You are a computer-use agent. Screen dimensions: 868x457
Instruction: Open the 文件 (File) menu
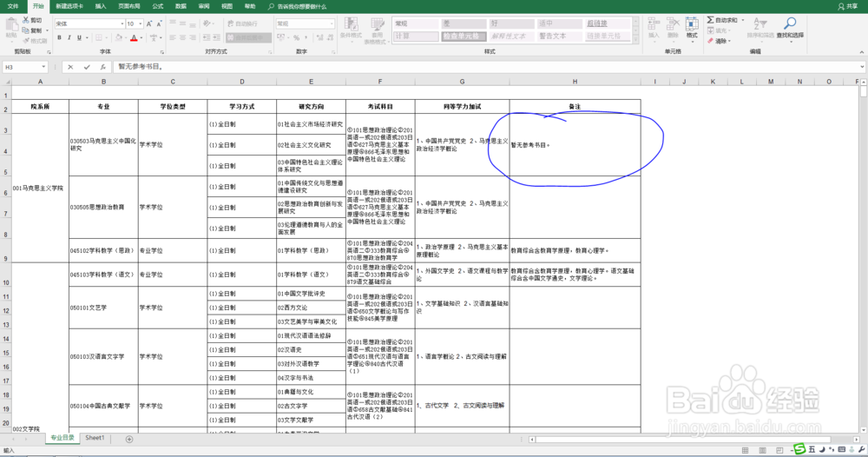click(13, 6)
